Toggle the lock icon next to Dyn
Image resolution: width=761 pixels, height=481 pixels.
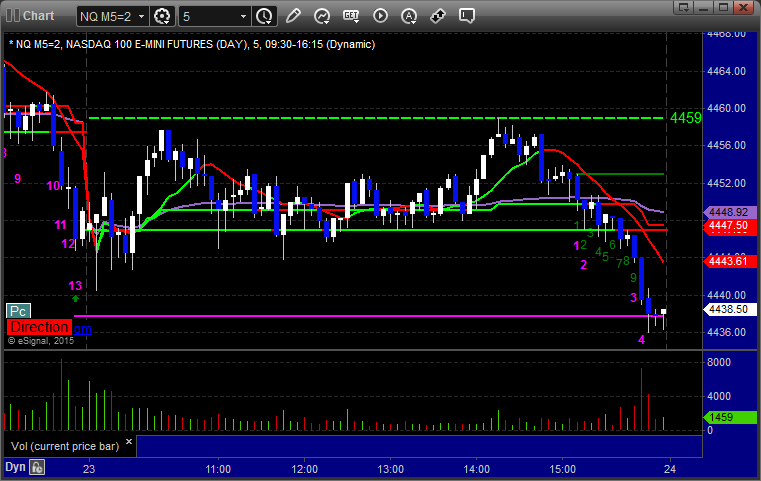pos(37,467)
